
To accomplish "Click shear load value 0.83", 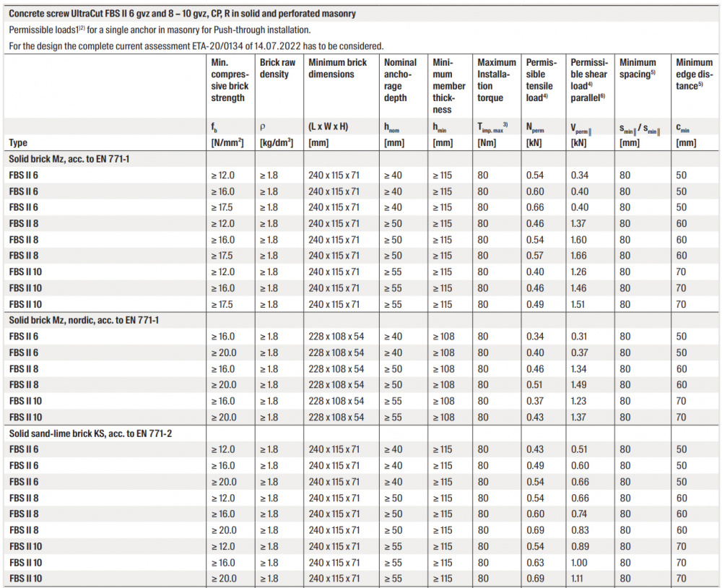I will pyautogui.click(x=580, y=530).
